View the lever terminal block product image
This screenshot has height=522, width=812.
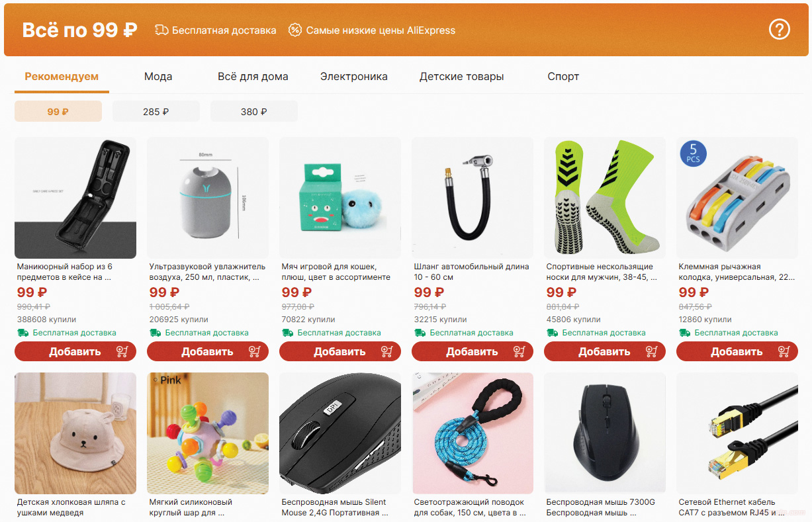[x=737, y=198]
